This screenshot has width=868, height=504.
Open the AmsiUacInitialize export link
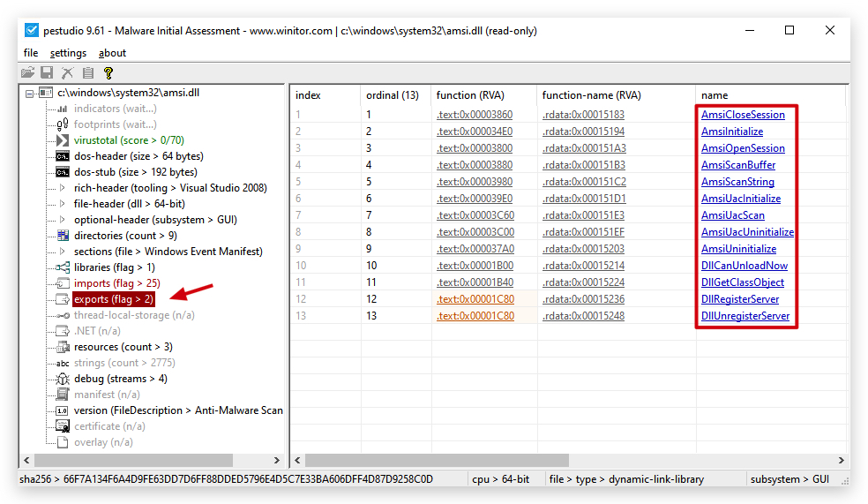point(741,199)
